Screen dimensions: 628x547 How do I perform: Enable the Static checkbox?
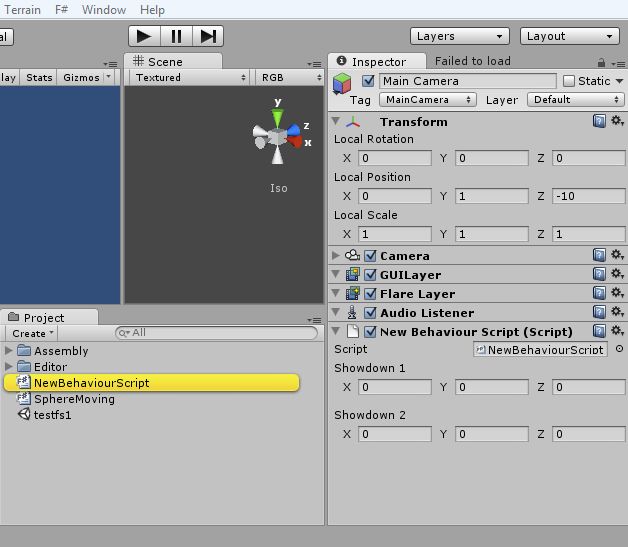pyautogui.click(x=569, y=81)
